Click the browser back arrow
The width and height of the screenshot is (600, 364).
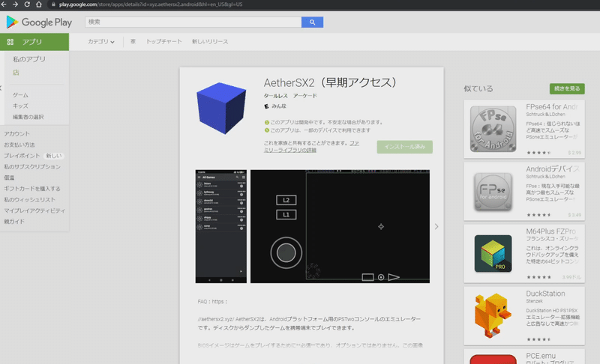[x=4, y=4]
